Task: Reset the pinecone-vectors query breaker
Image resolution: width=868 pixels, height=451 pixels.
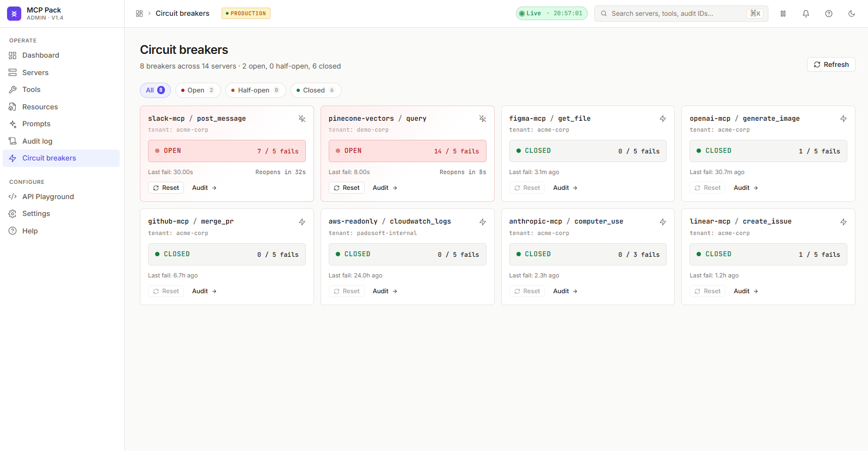Action: (x=347, y=188)
